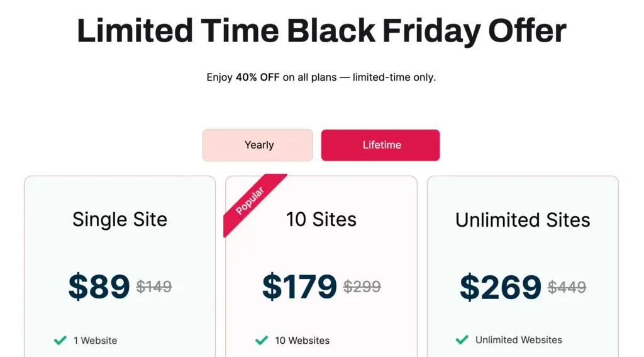The height and width of the screenshot is (357, 644).
Task: Click the green checkmark beside 1 Website
Action: tap(60, 340)
